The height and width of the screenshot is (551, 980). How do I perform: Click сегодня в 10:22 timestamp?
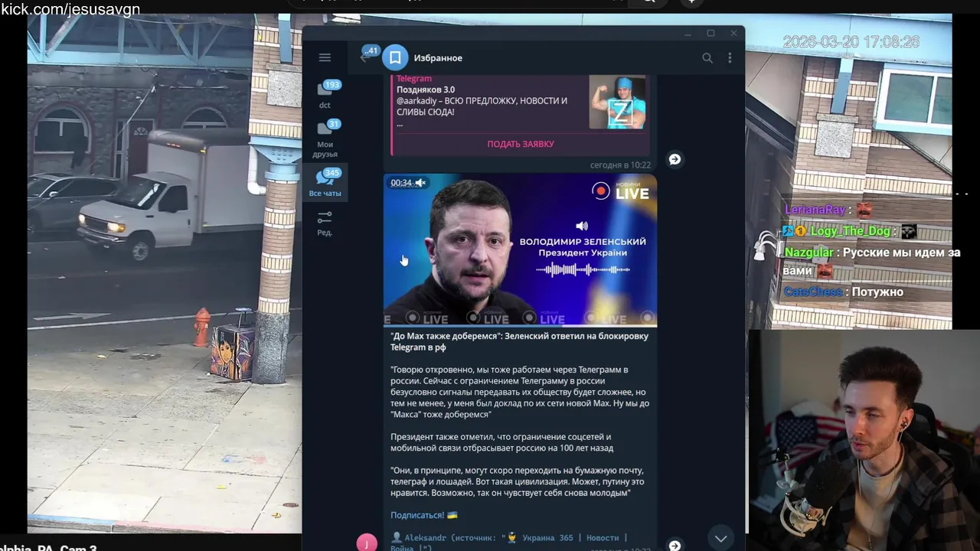click(620, 165)
